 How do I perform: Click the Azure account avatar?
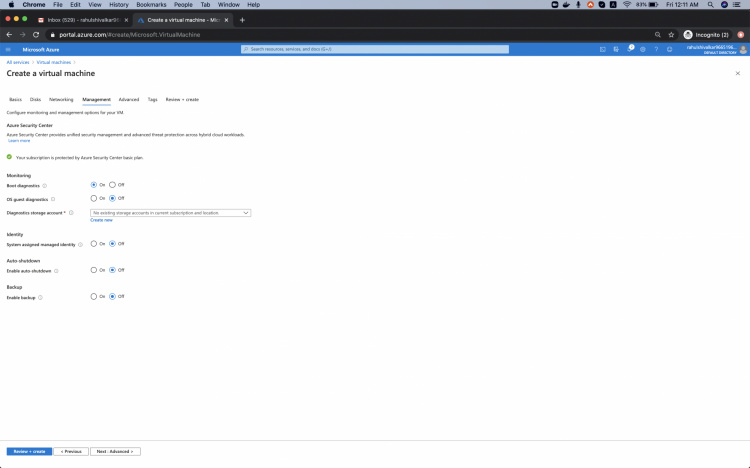coord(743,49)
